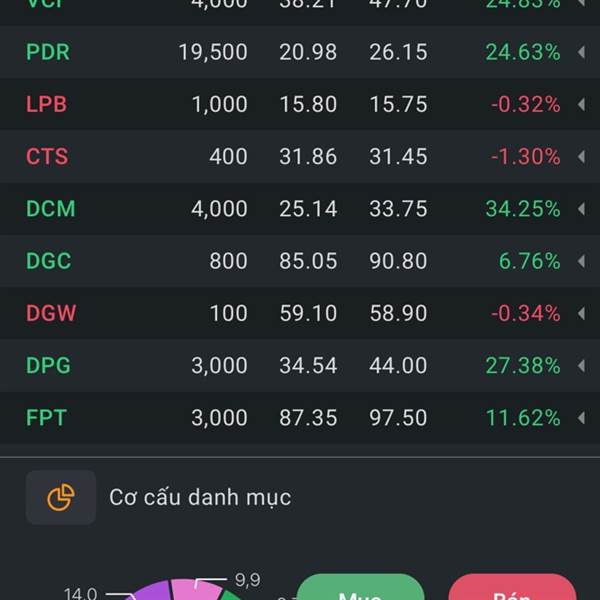The width and height of the screenshot is (600, 600).
Task: Expand the DGC row arrow
Action: (x=581, y=261)
